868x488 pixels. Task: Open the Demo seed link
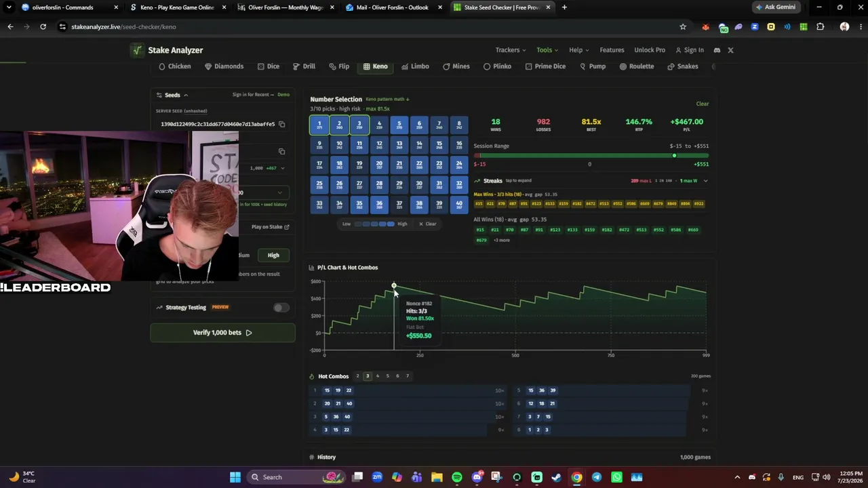point(283,95)
